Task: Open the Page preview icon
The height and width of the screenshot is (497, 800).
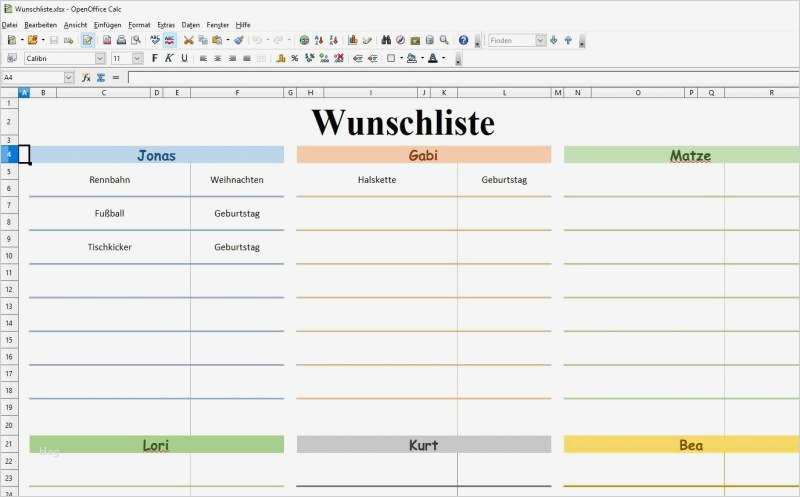Action: pyautogui.click(x=136, y=40)
